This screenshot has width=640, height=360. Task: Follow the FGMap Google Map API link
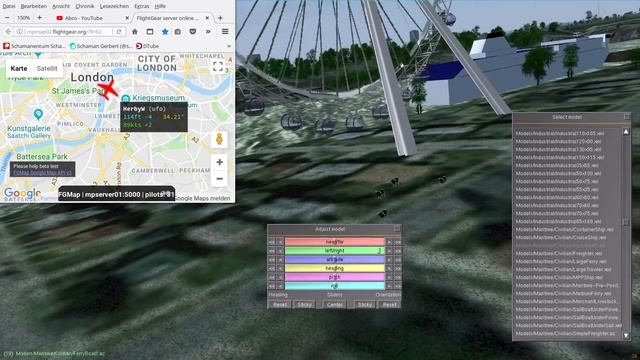42,173
